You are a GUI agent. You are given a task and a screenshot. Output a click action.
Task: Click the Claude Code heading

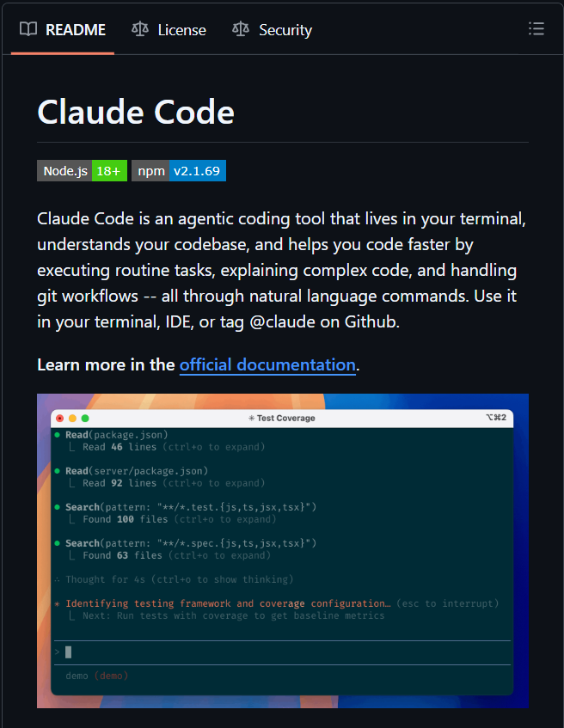point(136,112)
